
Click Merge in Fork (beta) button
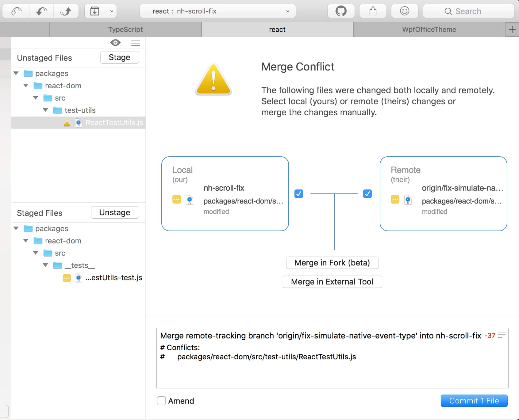(332, 263)
